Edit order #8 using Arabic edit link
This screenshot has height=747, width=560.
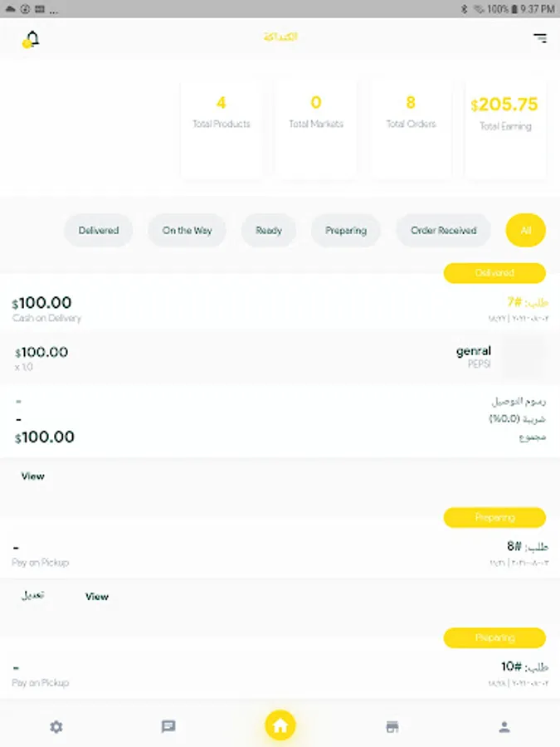tap(33, 595)
